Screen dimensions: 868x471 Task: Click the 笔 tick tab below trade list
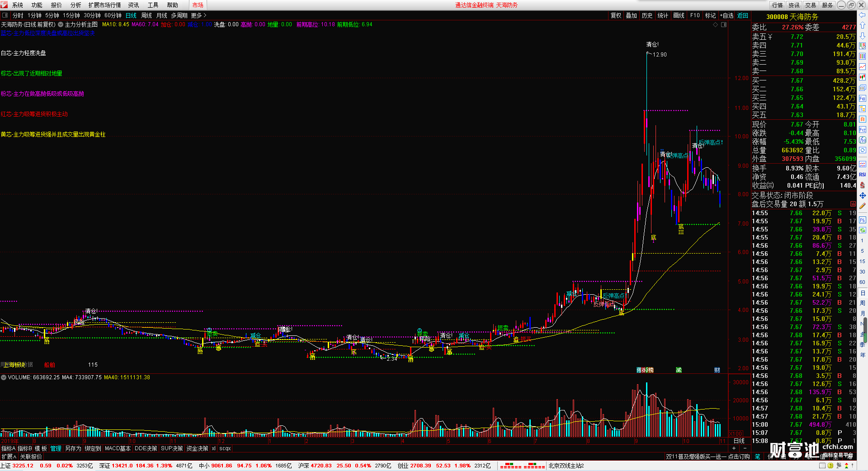[758, 457]
